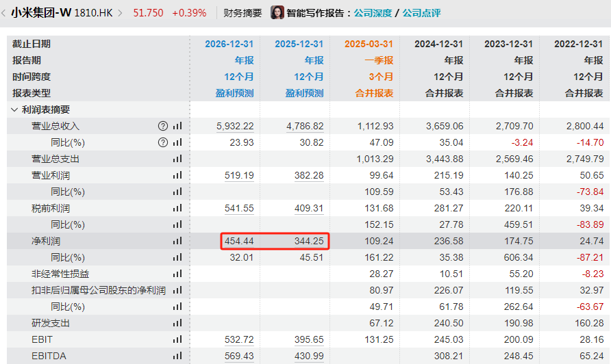611x364 pixels.
Task: Select the 非经常性损益 row label
Action: [60, 274]
